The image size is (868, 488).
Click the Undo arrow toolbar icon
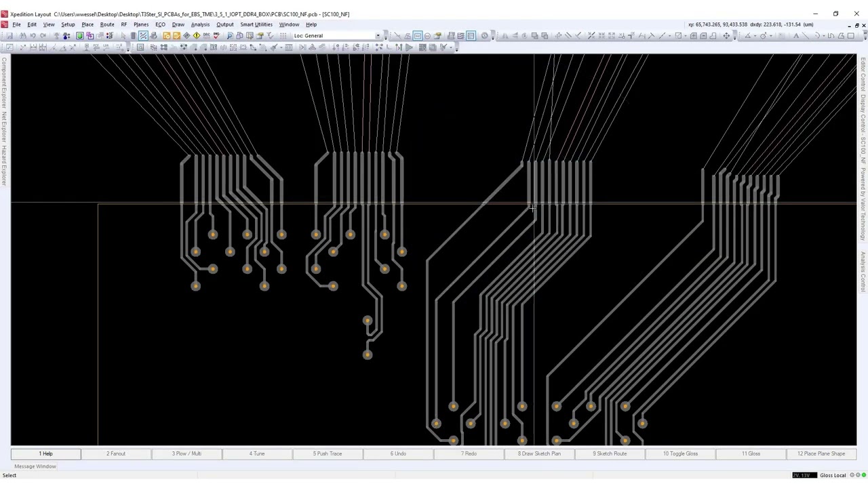coord(33,36)
